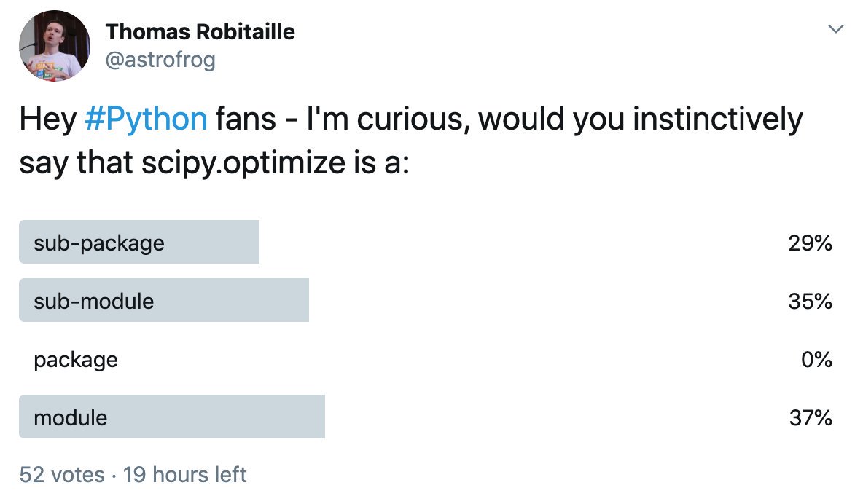Click the 37% result percentage
The image size is (863, 504).
click(811, 417)
